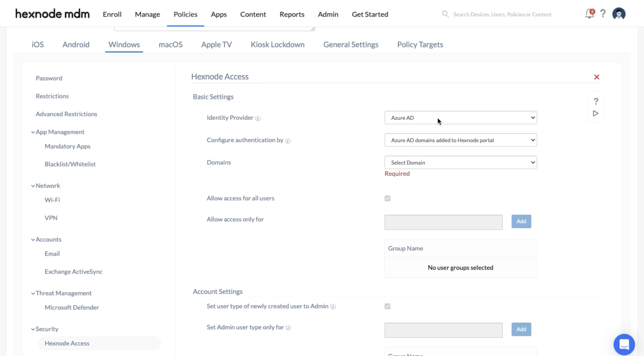Click the Set Admin user type input field

pyautogui.click(x=443, y=330)
